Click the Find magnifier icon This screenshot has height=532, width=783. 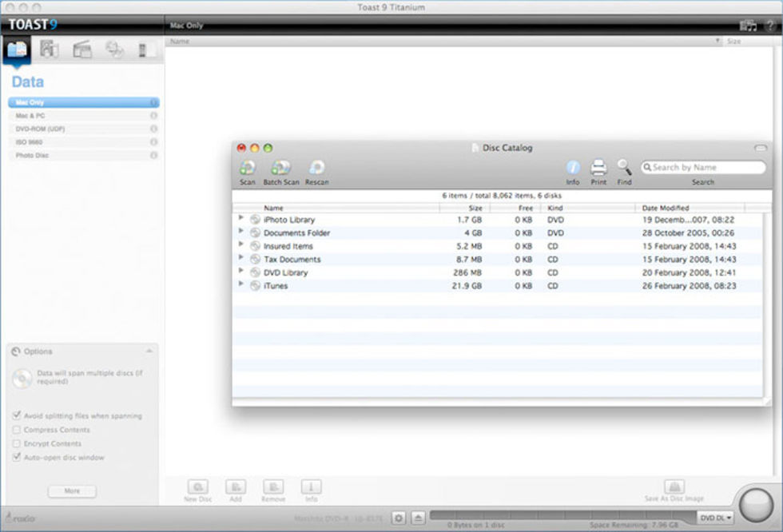tap(624, 169)
